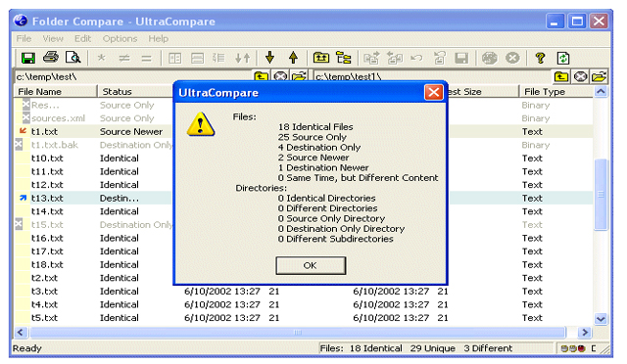The image size is (627, 364).
Task: Select the t13.txt file row
Action: pos(304,198)
